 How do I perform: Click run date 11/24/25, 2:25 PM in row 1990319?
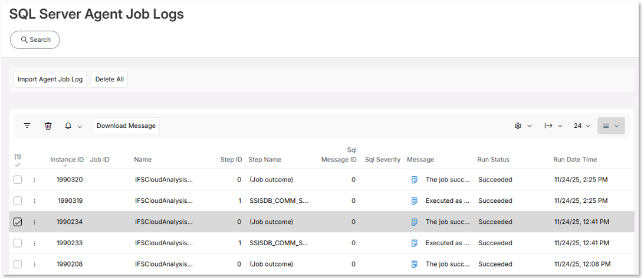pos(581,201)
